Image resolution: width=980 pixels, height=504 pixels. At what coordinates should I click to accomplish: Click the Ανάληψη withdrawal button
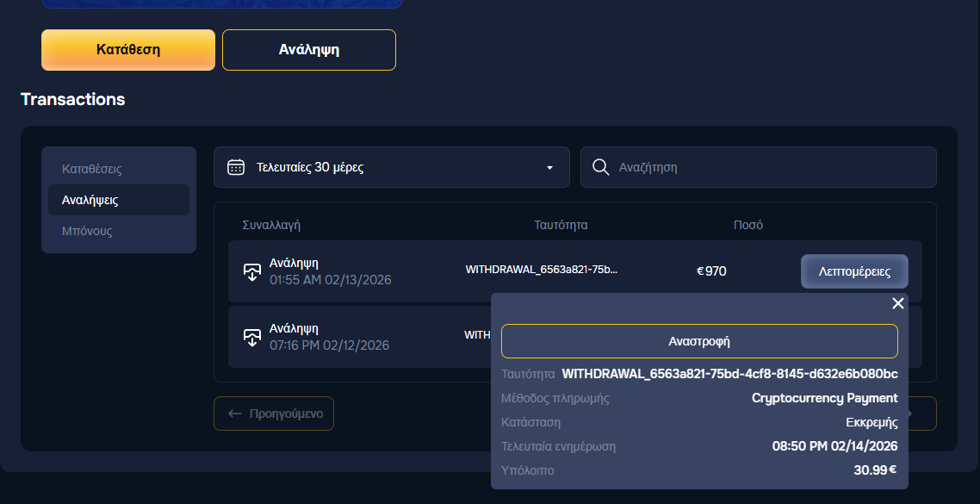pyautogui.click(x=309, y=50)
